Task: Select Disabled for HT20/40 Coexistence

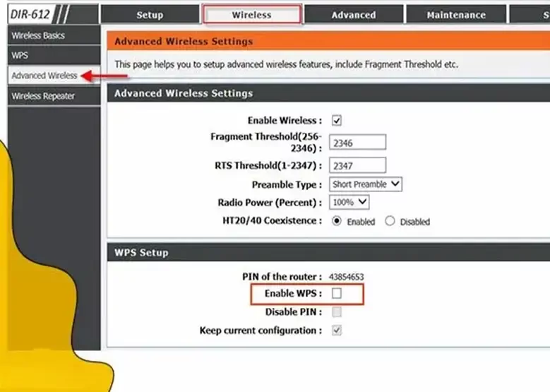Action: point(390,221)
